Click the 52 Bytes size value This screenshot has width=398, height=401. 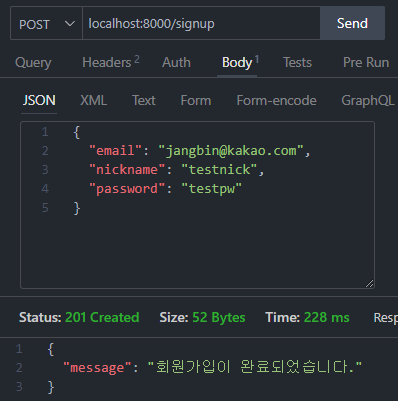(x=219, y=317)
